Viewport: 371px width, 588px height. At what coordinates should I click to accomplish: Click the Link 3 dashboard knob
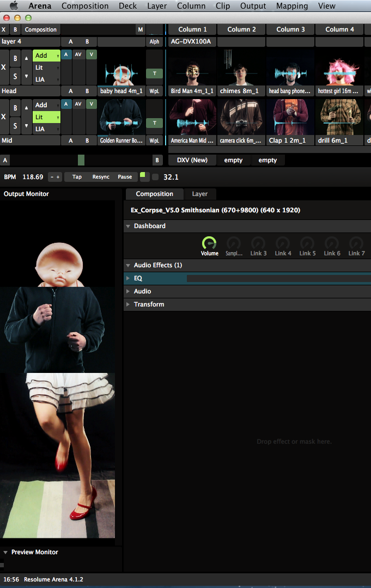[258, 243]
